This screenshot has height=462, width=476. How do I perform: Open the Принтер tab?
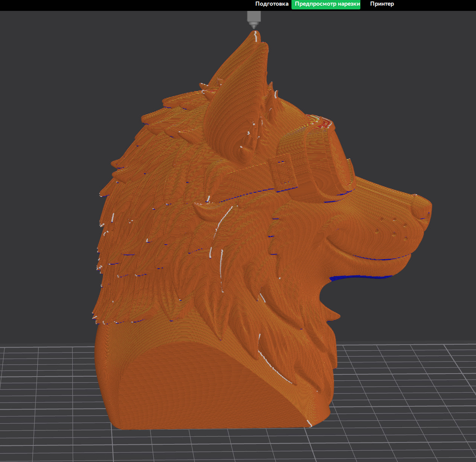pyautogui.click(x=382, y=4)
